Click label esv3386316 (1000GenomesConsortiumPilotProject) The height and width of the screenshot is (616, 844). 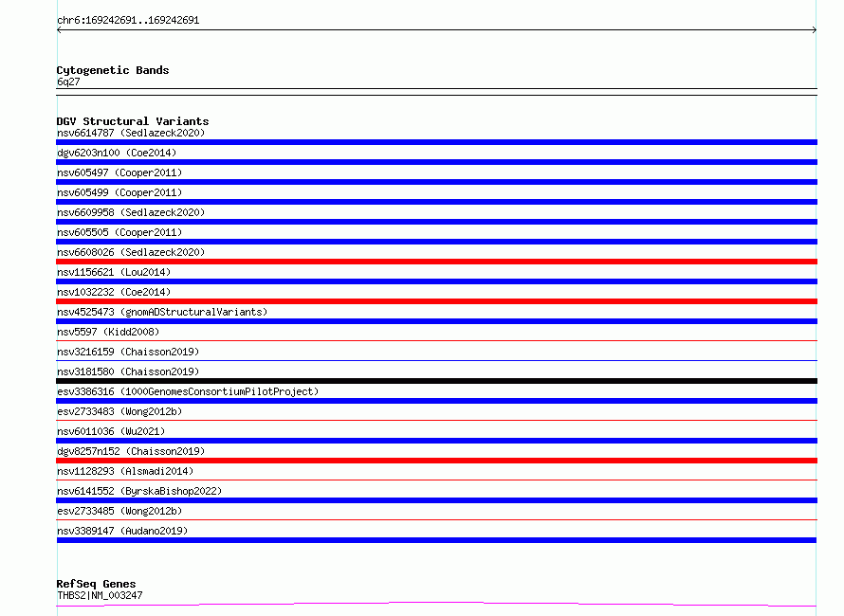pyautogui.click(x=188, y=391)
